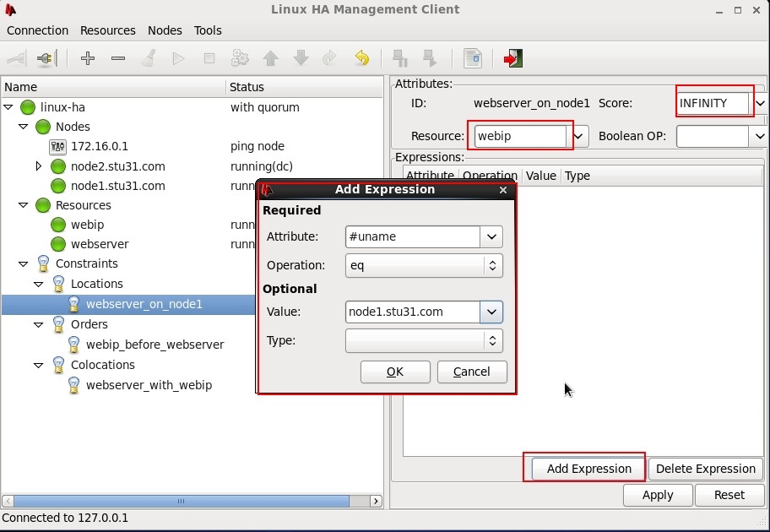
Task: Click the node standby toolbar icon
Action: point(400,58)
